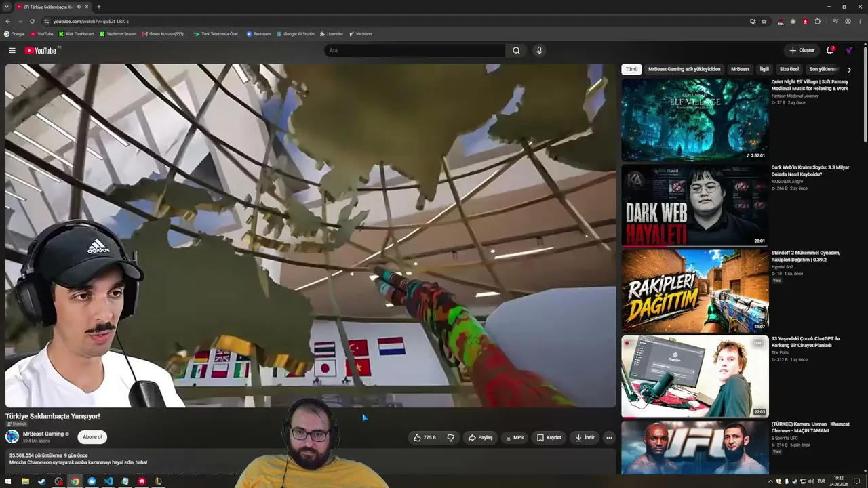Open the Chrome extensions puzzle icon
Screen dimensions: 868x488
pos(818,21)
